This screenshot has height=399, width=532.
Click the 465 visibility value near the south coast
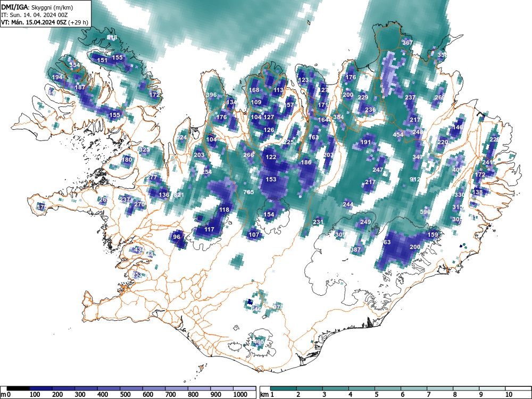[x=259, y=342]
